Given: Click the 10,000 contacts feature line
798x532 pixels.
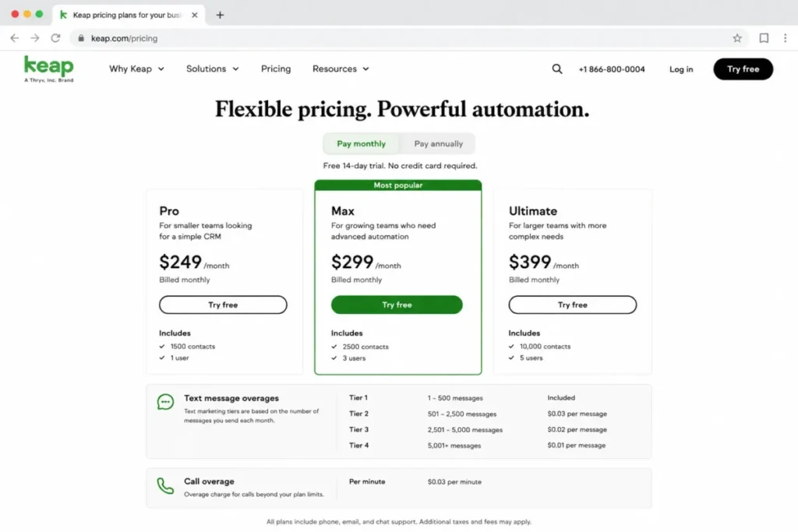Looking at the screenshot, I should [539, 347].
